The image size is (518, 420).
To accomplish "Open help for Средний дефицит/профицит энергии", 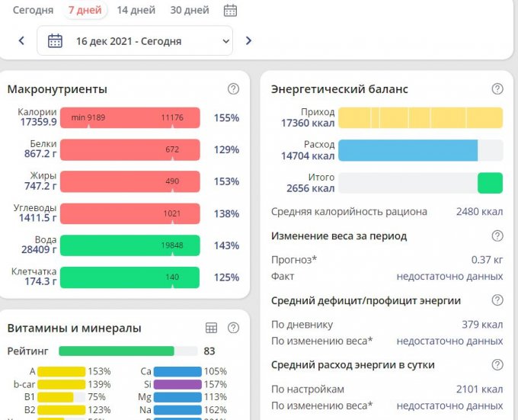I will (497, 300).
